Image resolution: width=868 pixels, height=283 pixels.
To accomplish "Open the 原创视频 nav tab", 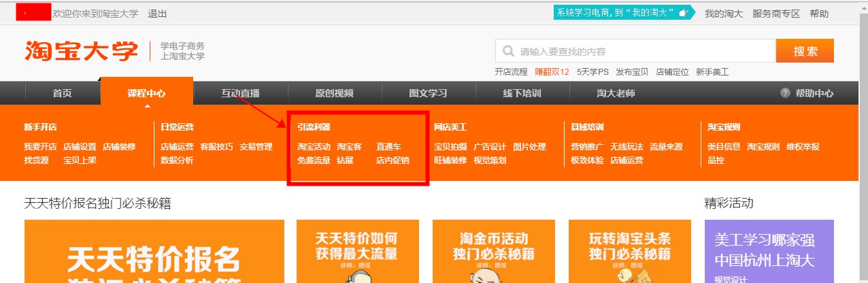I will [334, 93].
